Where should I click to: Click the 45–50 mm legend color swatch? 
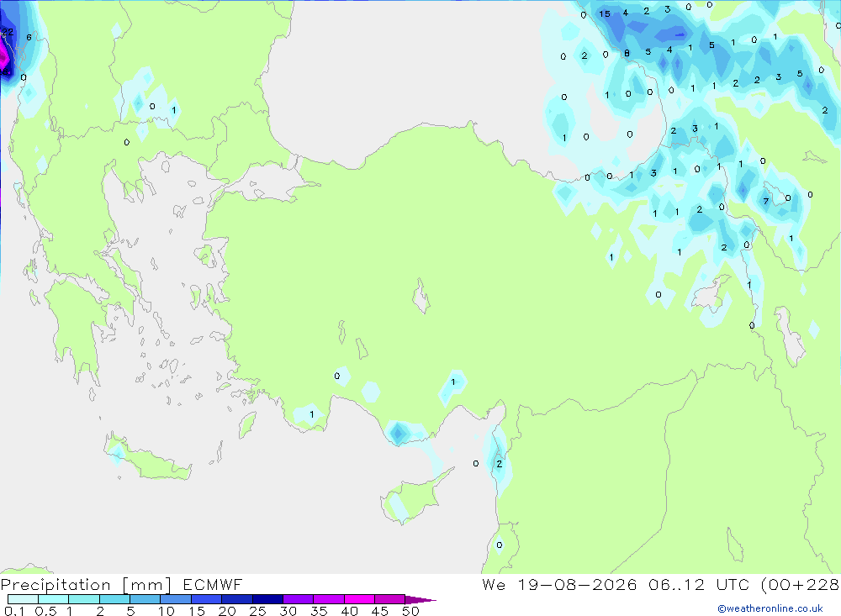pyautogui.click(x=390, y=599)
